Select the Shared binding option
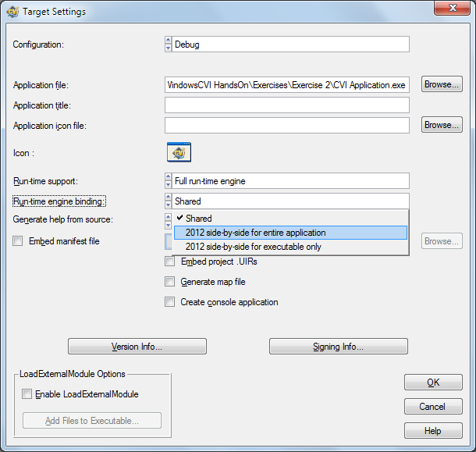Screen dimensions: 476x452 (x=290, y=218)
